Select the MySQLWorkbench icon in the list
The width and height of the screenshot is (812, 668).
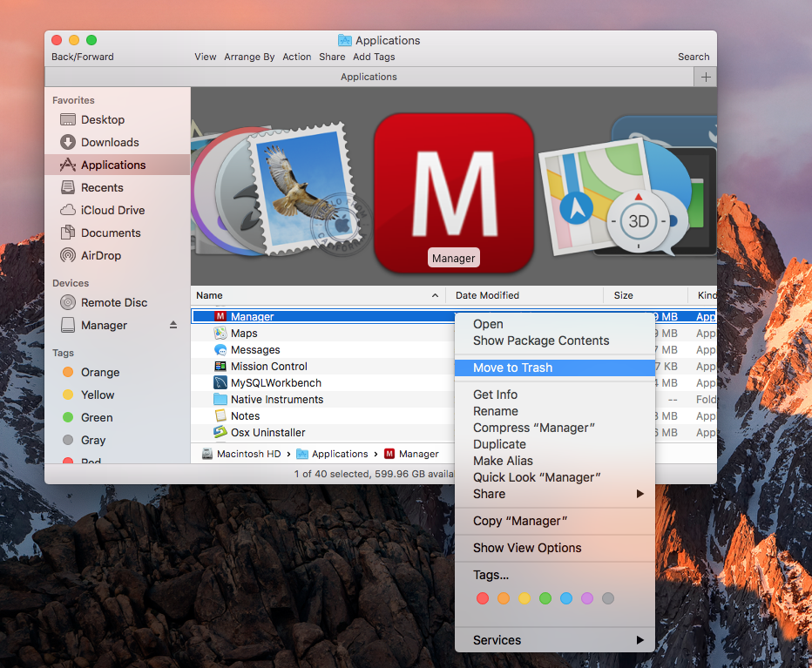(220, 383)
